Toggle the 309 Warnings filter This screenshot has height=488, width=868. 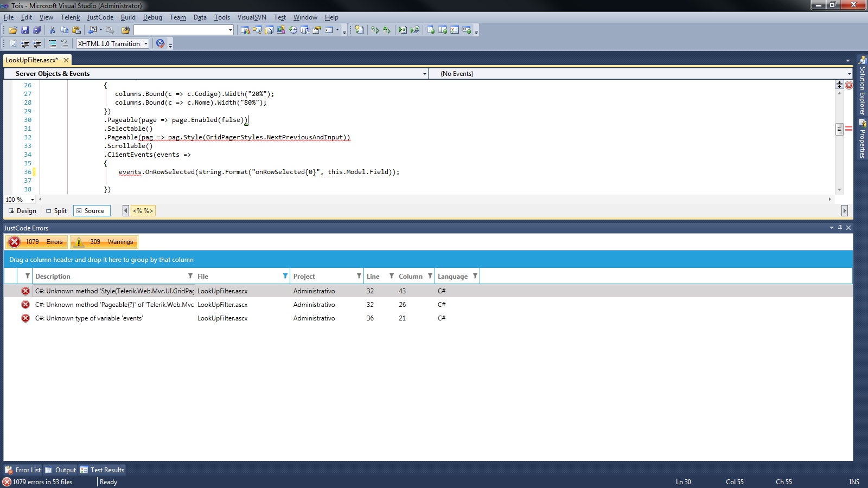tap(104, 242)
